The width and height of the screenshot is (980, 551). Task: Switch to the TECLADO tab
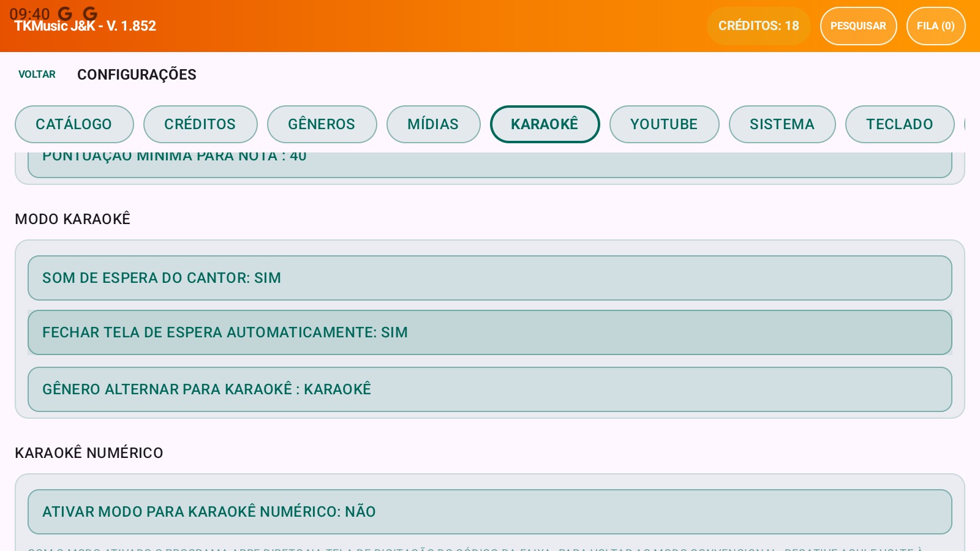click(x=900, y=124)
